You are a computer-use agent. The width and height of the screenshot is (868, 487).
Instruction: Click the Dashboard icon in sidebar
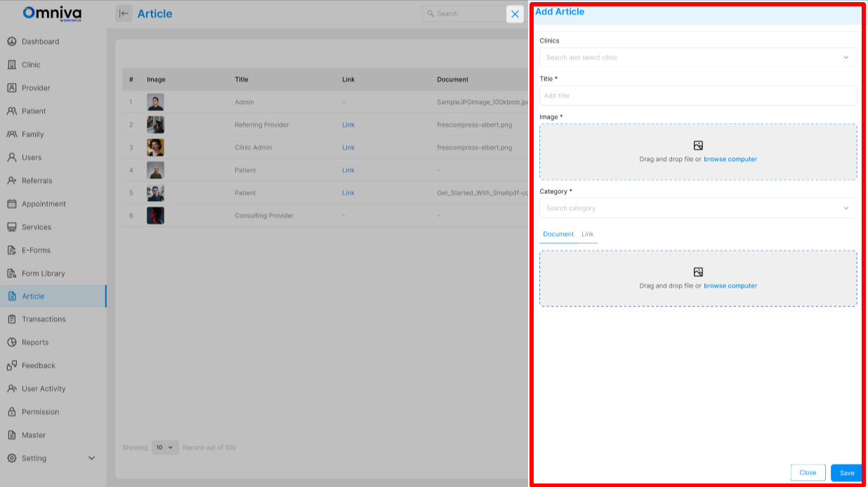point(12,41)
